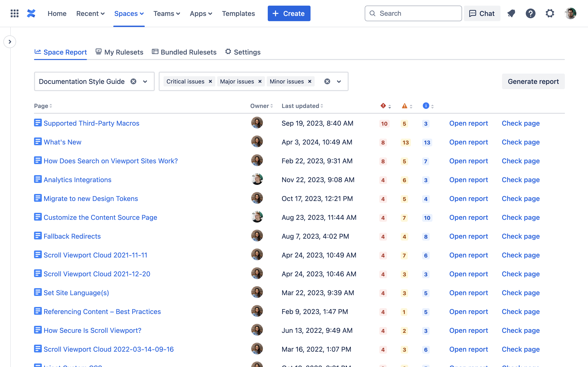
Task: Open the notifications icon
Action: tap(511, 13)
